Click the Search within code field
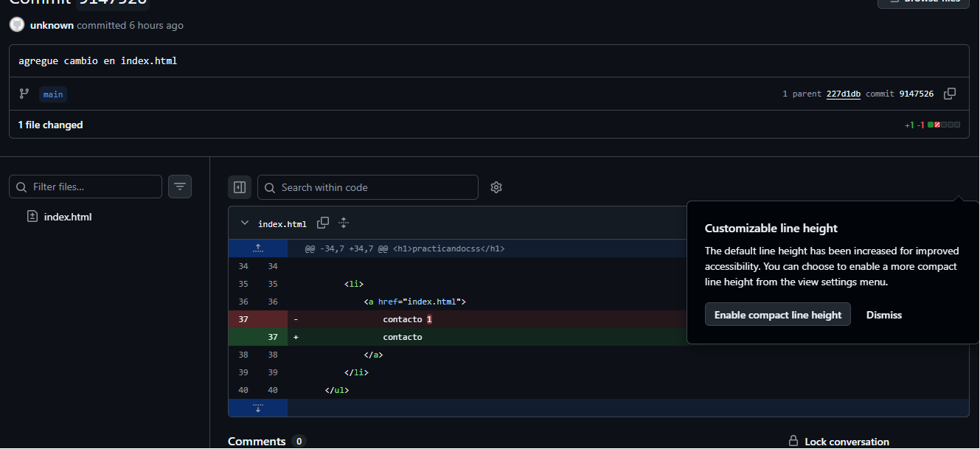Screen dimensions: 980x449 coord(368,187)
